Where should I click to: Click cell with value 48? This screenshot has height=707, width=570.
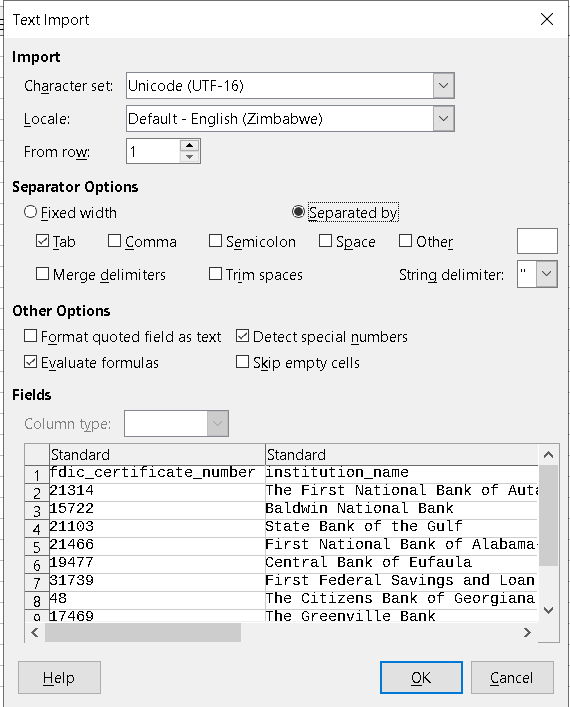[157, 599]
